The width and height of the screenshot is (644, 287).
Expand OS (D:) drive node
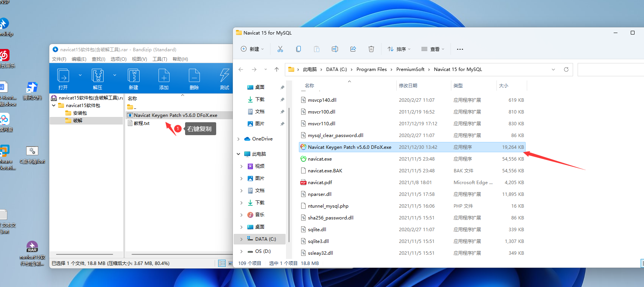click(x=242, y=251)
